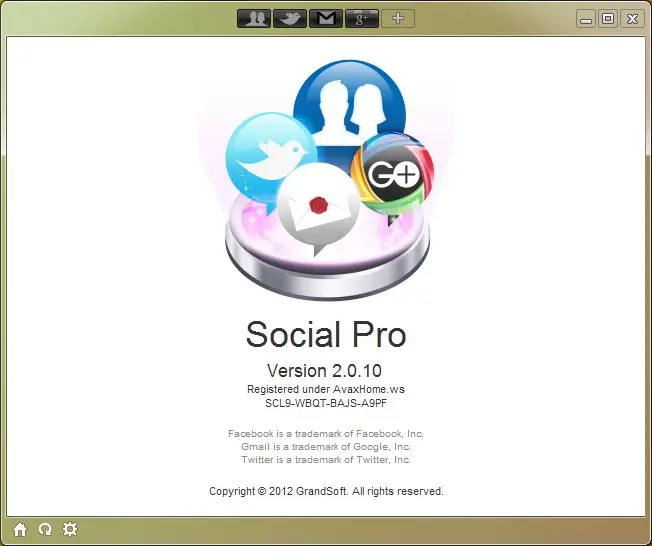Maximize the Social Pro window
Screen dimensions: 652x546
(x=608, y=19)
